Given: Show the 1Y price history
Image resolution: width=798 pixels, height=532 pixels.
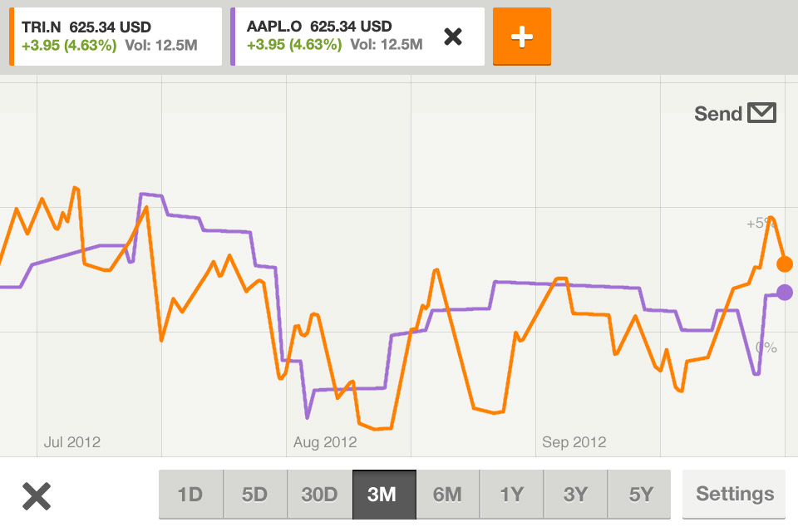Looking at the screenshot, I should [511, 495].
